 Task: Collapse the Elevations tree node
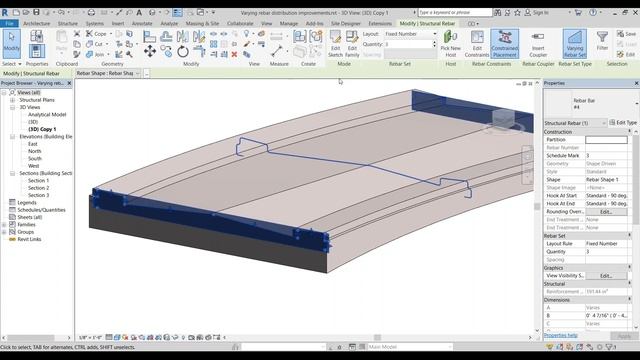point(12,137)
